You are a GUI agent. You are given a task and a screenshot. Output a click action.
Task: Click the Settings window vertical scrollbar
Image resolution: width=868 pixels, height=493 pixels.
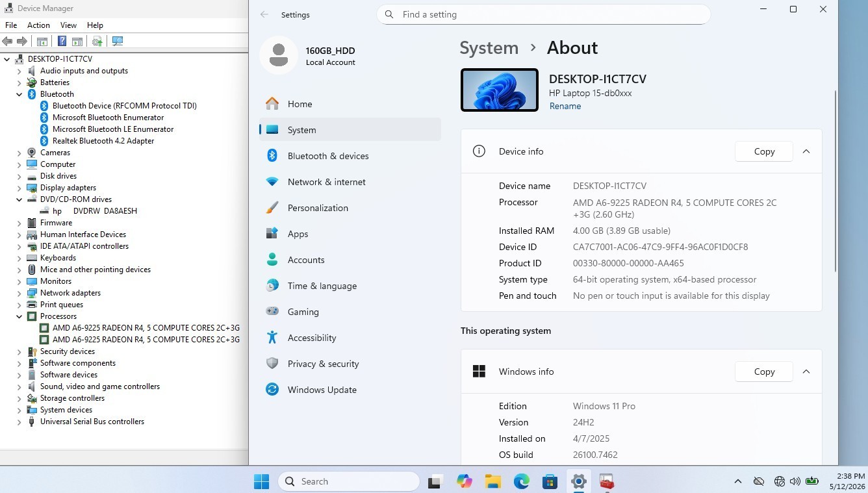pos(836,182)
